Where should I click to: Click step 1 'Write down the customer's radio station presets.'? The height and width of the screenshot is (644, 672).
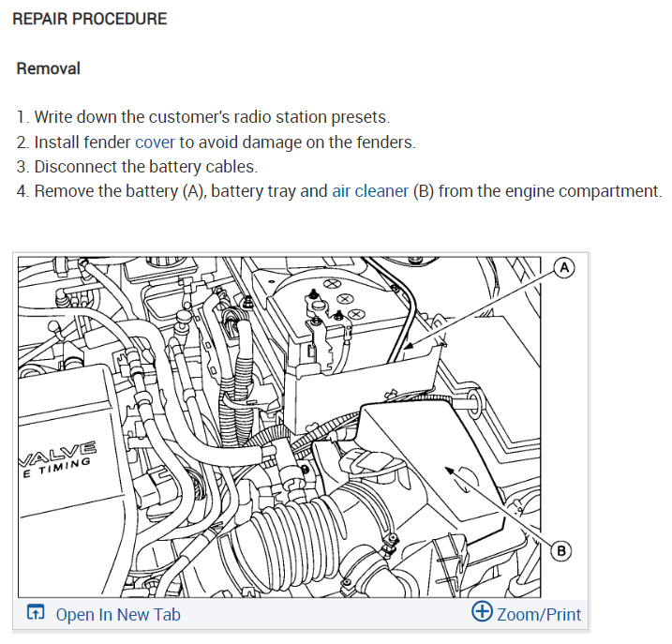pyautogui.click(x=203, y=117)
